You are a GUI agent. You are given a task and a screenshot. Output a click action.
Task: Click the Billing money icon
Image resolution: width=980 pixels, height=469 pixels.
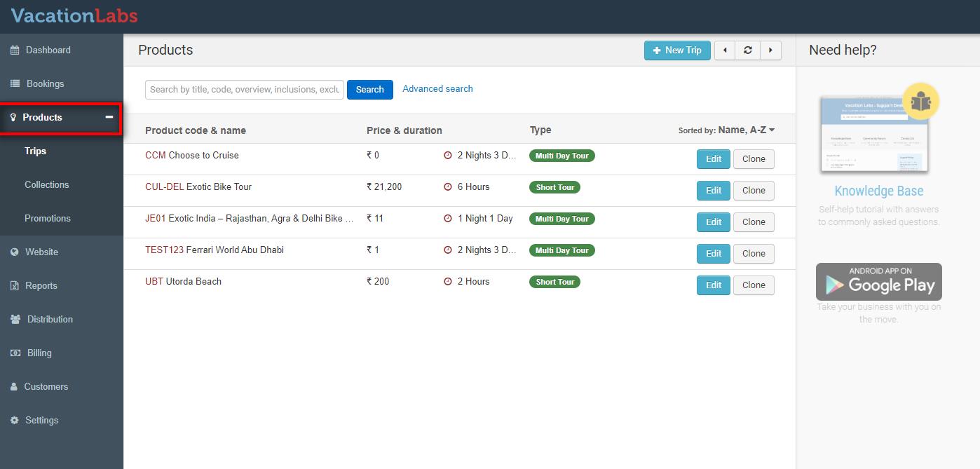(x=15, y=353)
